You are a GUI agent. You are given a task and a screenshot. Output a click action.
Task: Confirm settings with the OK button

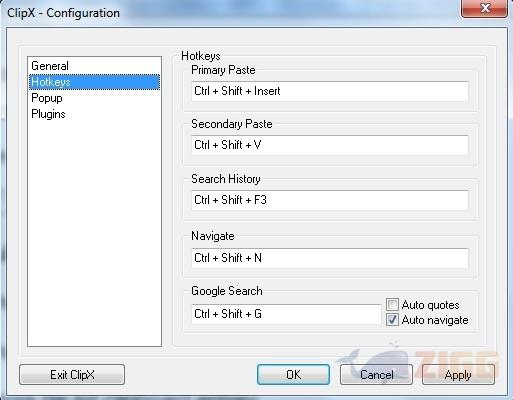pos(293,375)
